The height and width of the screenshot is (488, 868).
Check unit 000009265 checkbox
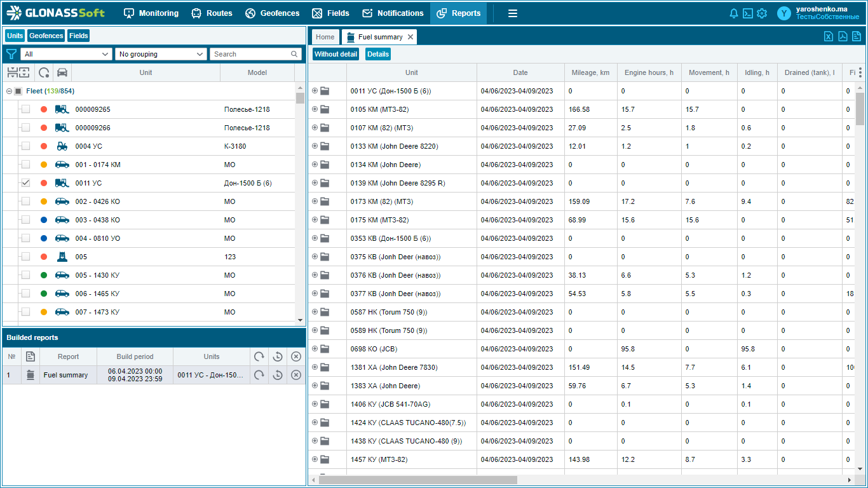25,109
